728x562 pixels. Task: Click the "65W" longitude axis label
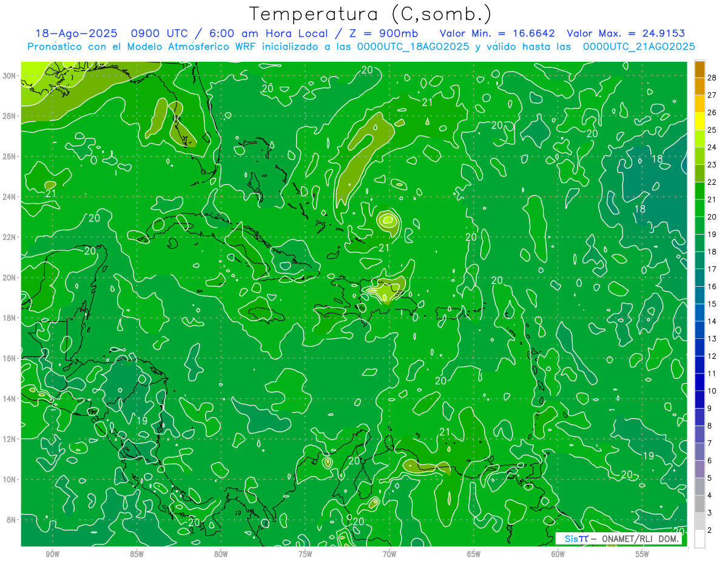tap(474, 554)
